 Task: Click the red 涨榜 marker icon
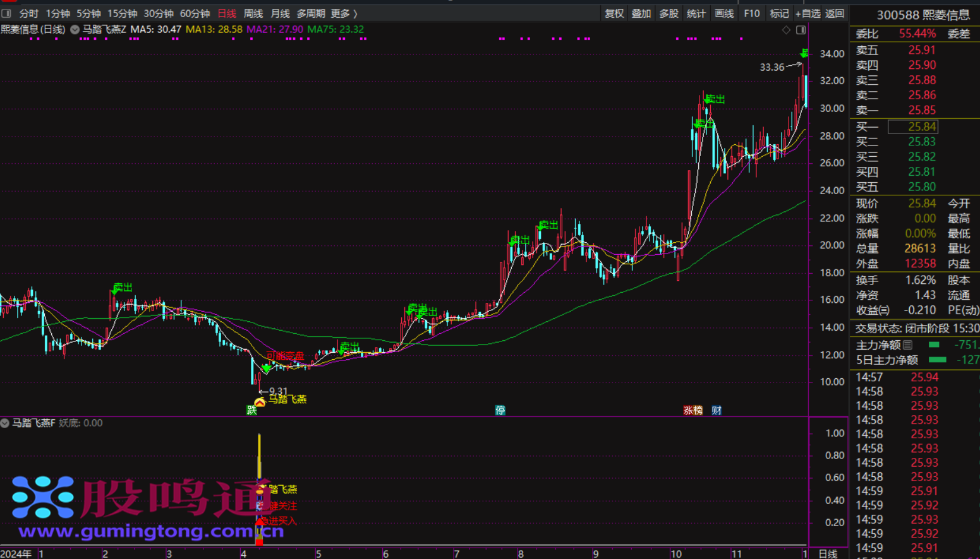click(693, 410)
